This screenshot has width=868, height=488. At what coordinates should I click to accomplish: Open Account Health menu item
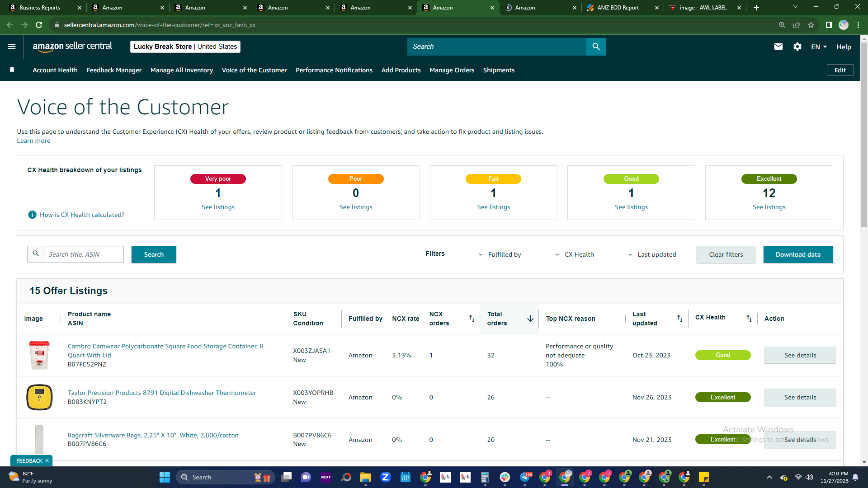coord(55,70)
